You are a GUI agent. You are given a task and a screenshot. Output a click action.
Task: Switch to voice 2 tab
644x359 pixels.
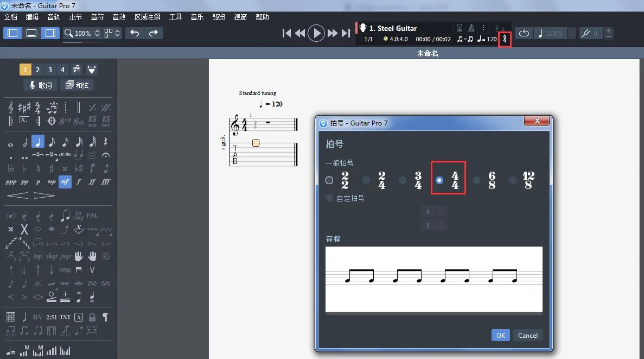point(38,70)
